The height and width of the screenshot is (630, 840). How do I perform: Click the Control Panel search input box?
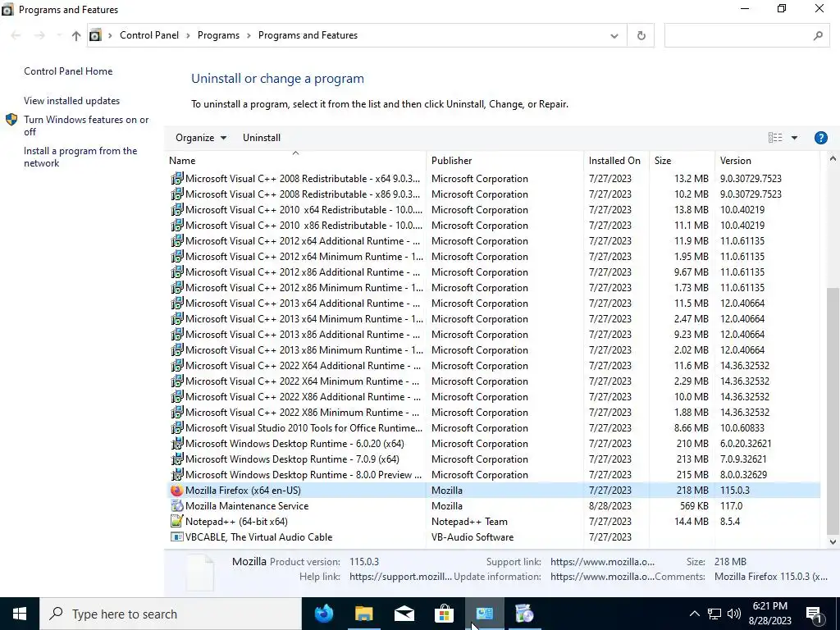point(739,35)
